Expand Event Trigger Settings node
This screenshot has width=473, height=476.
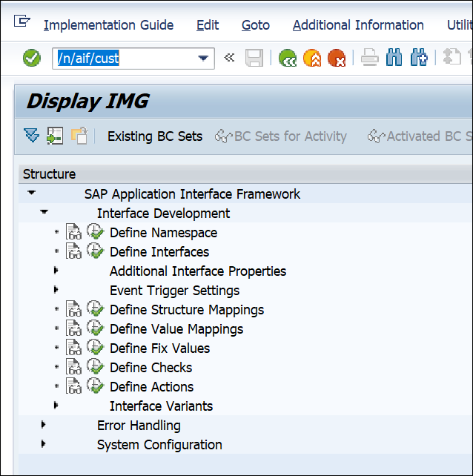tap(56, 290)
